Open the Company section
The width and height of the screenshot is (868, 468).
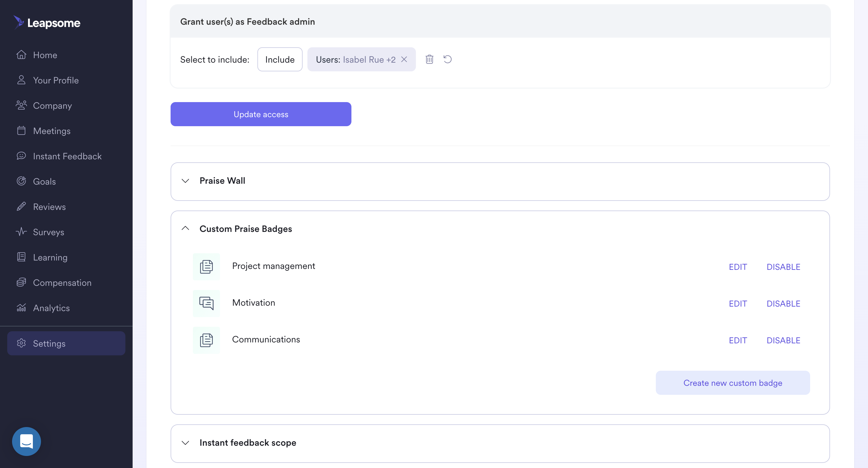point(52,105)
